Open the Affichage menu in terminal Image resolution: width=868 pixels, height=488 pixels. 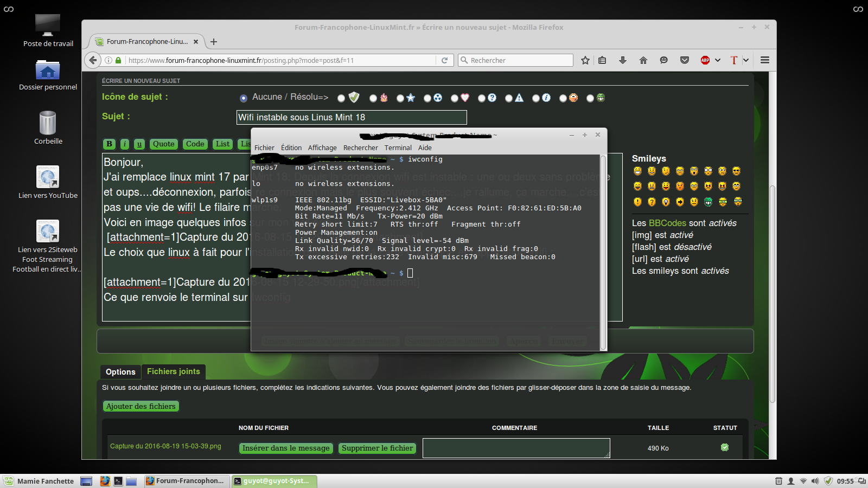click(x=322, y=147)
